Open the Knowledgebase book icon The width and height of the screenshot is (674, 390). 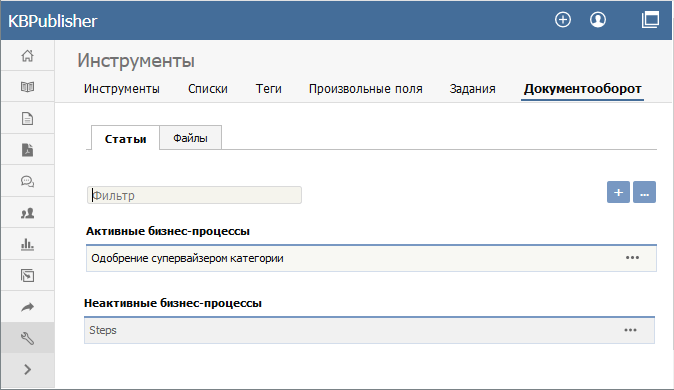click(28, 87)
